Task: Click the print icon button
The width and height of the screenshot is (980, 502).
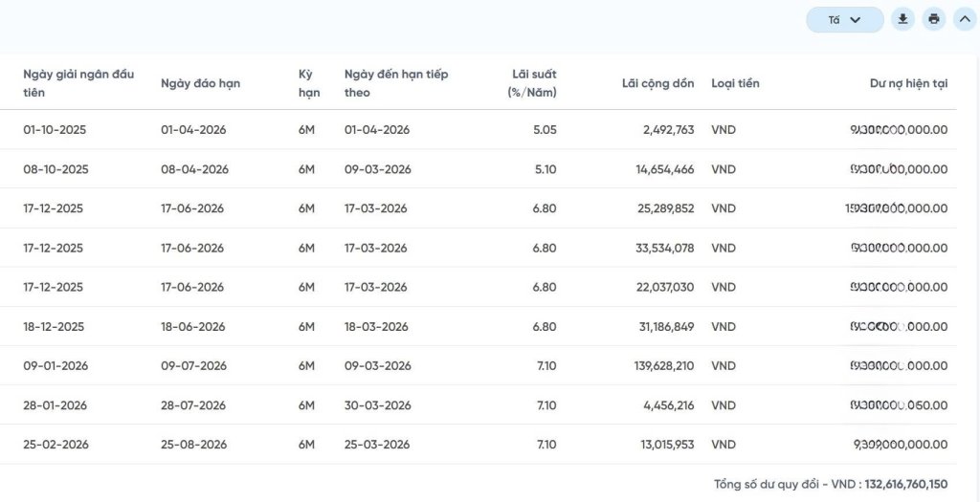Action: pyautogui.click(x=934, y=19)
